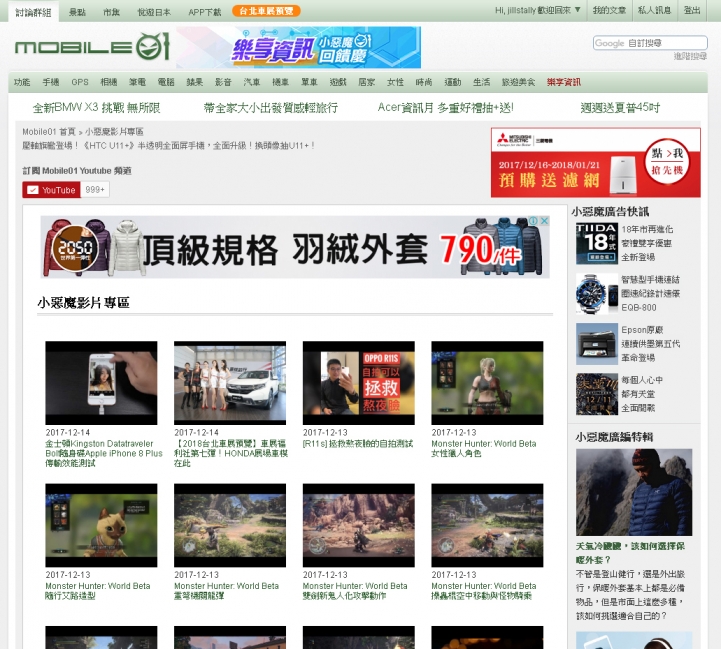Viewport: 721px width, 649px height.
Task: Select 手機 in the category menu
Action: [51, 82]
